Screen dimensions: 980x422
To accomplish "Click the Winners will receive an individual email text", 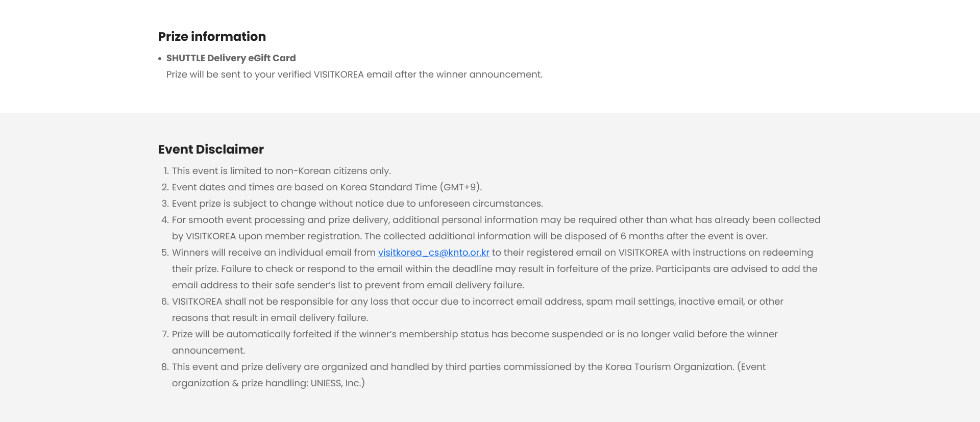I will coord(274,253).
